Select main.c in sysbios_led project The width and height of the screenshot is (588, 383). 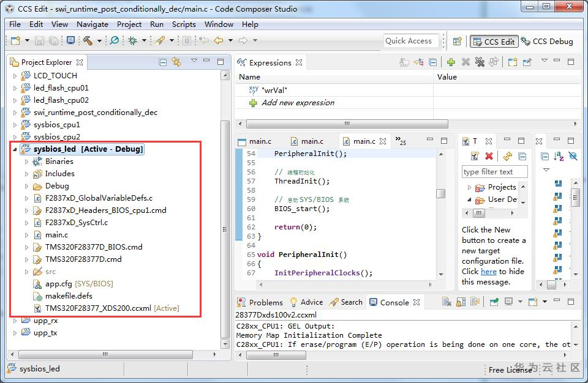point(56,235)
